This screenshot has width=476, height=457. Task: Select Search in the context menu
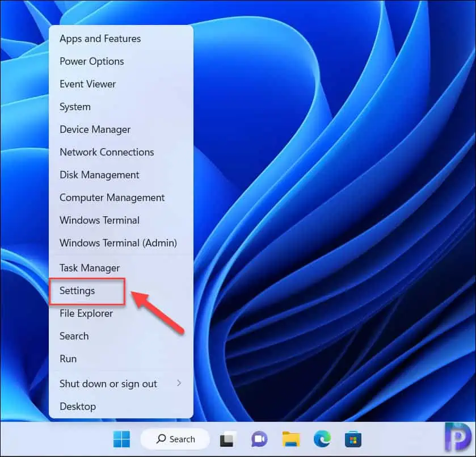click(121, 336)
